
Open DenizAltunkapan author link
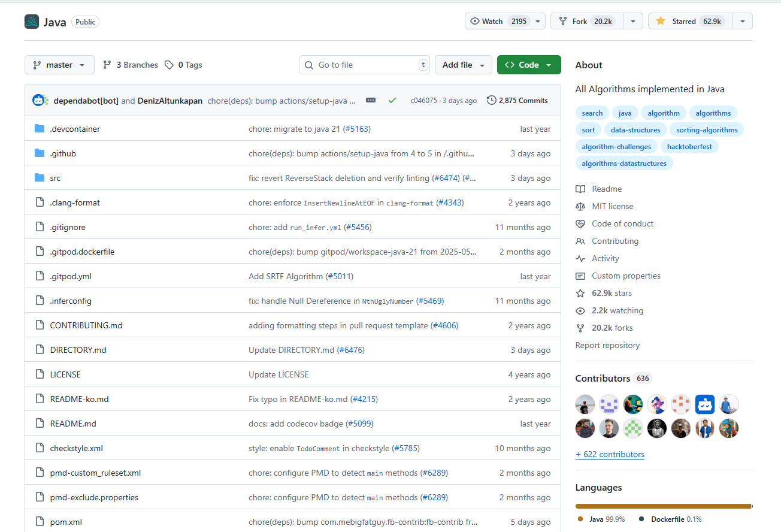[x=170, y=101]
